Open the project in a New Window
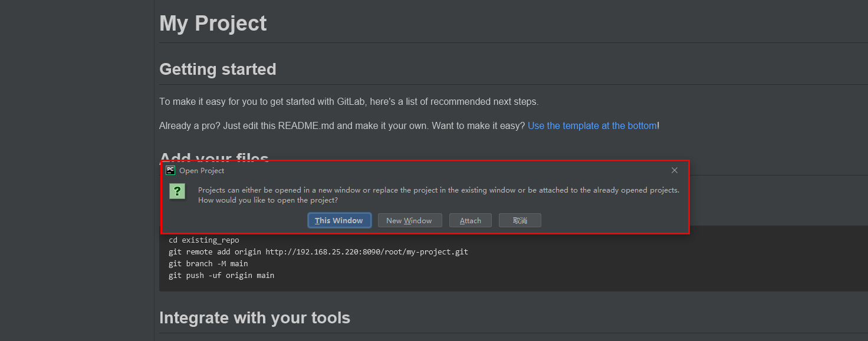 click(409, 220)
